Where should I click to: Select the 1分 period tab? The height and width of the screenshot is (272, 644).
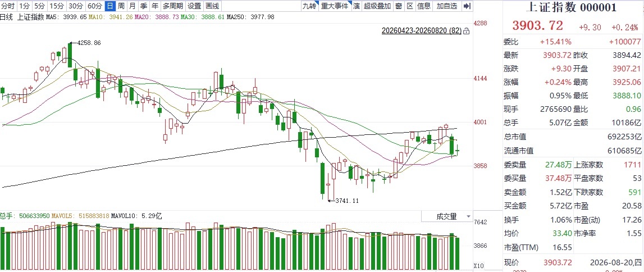25,6
